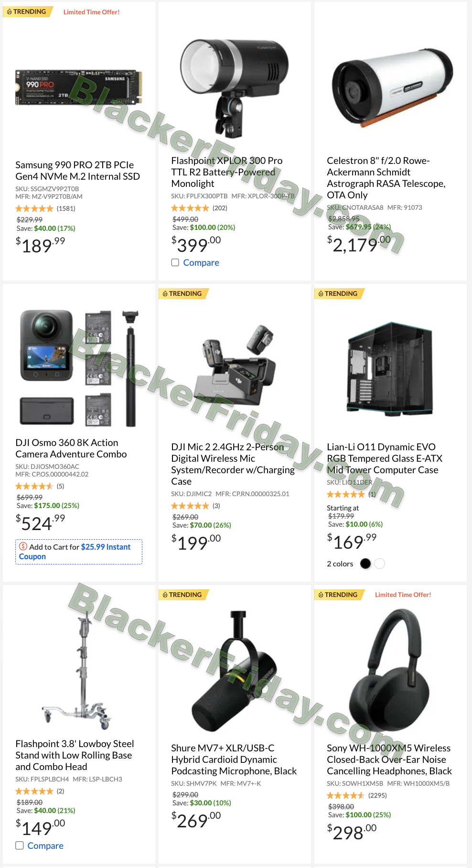Click the coupon dollar icon on DJI Osmo
Image resolution: width=472 pixels, height=868 pixels.
[23, 546]
